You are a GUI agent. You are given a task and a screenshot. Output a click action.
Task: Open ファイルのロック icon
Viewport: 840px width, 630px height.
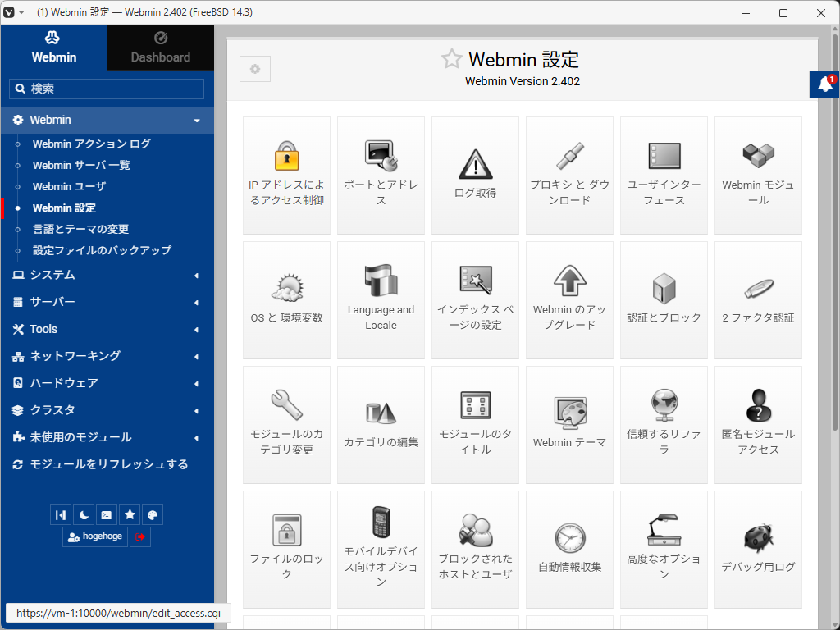[x=286, y=530]
